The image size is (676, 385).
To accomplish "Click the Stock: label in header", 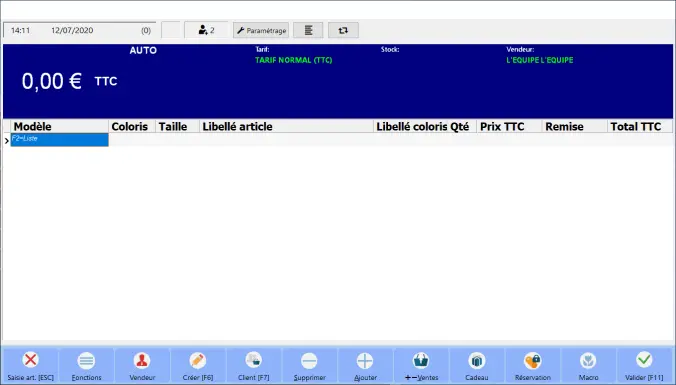I will point(390,50).
